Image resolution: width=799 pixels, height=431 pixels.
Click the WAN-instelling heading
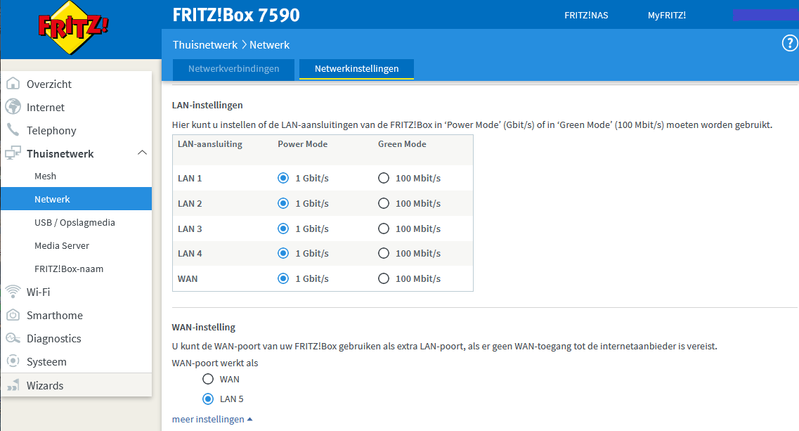click(204, 327)
